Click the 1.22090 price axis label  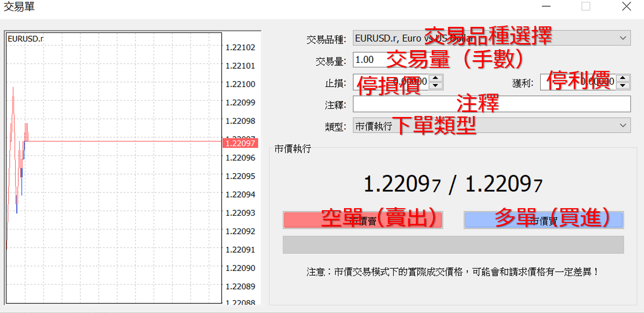coord(240,268)
